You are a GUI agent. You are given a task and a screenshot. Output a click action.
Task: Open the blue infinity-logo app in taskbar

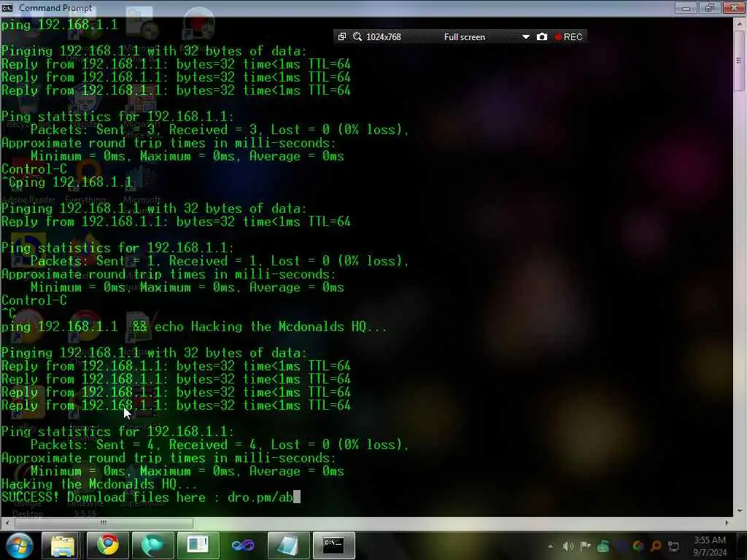pos(243,545)
